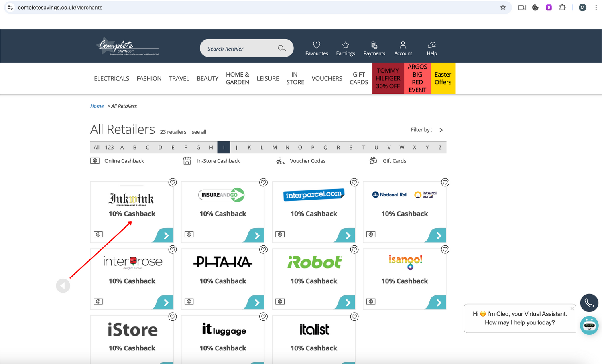Open Earnings star icon

click(346, 45)
